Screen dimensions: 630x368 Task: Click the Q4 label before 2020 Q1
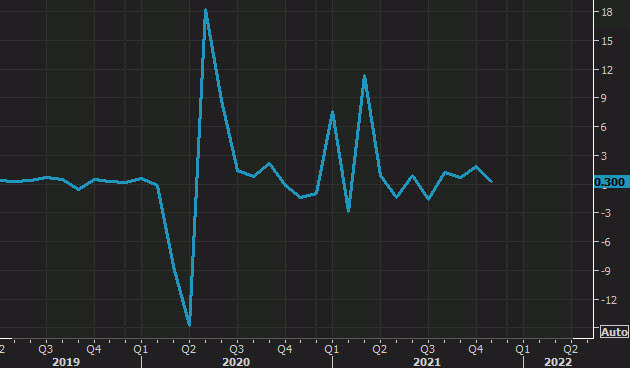point(94,349)
